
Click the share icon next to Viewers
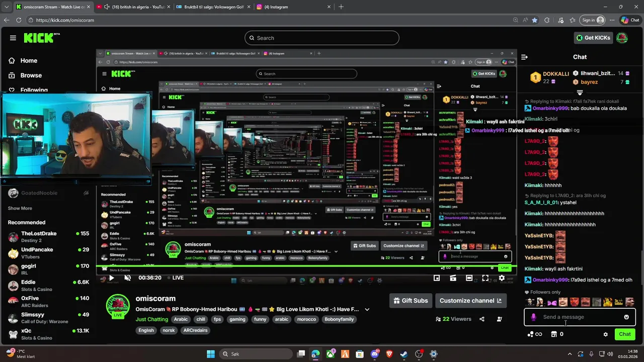(482, 319)
